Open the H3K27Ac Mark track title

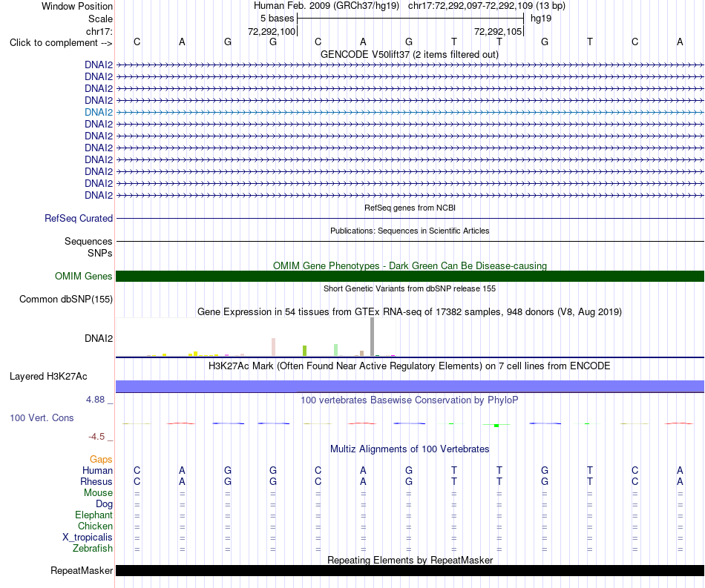pos(410,366)
